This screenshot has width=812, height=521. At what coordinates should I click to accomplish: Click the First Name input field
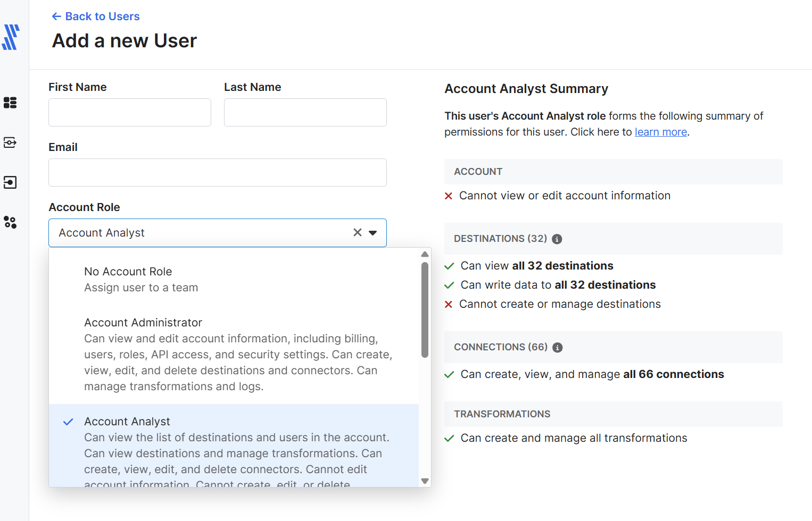tap(130, 112)
